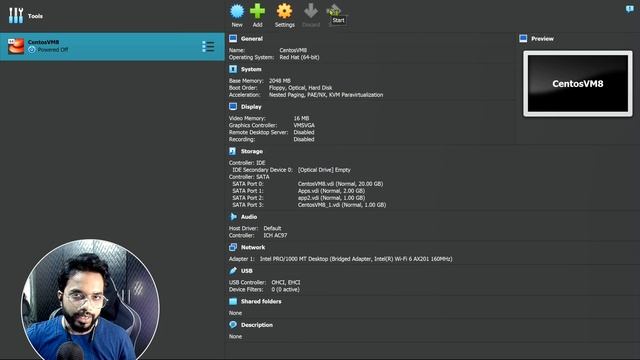Open the Network section header

coord(253,247)
